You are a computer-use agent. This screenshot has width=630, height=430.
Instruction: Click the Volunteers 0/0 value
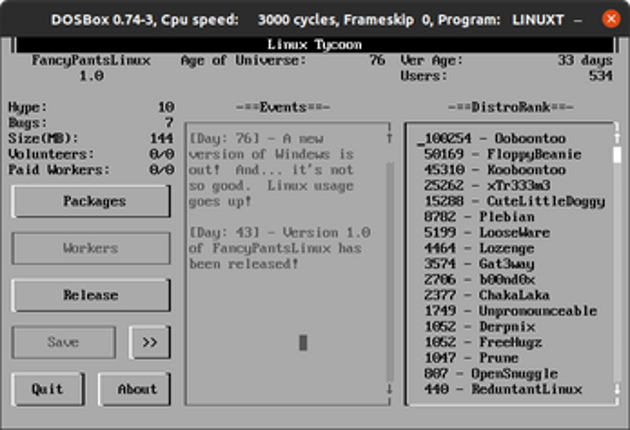tap(162, 154)
